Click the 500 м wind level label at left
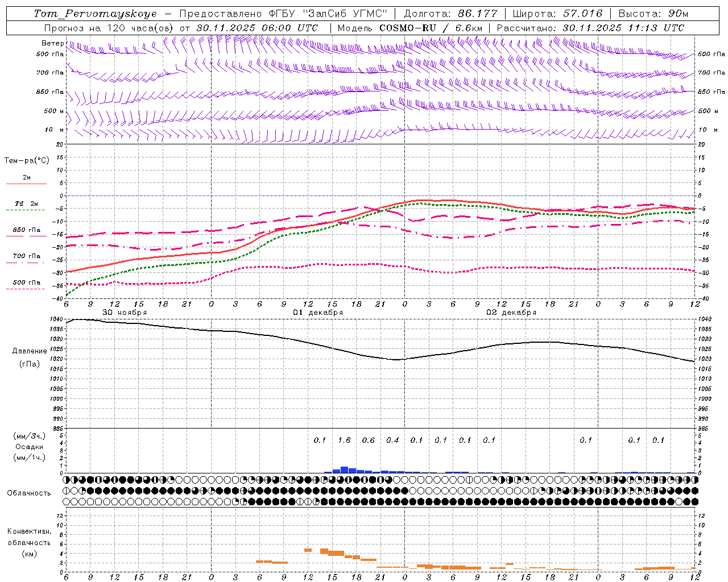 (x=54, y=111)
